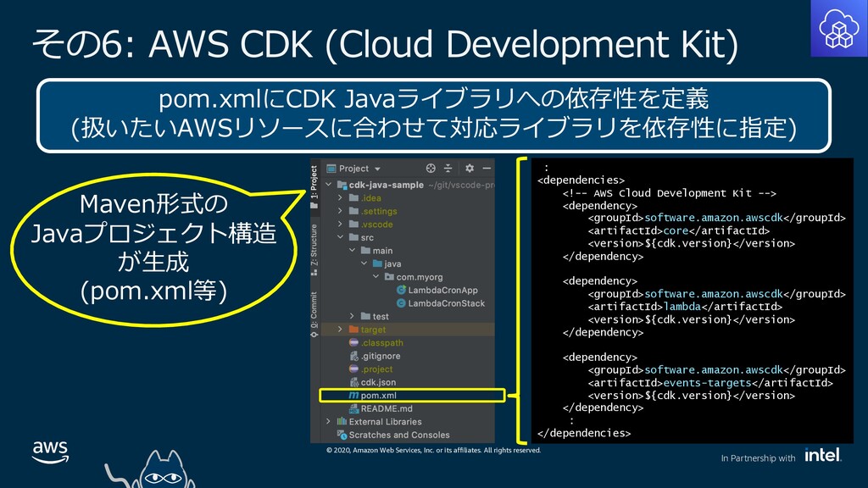Expand the .settings folder chevron

tap(341, 211)
